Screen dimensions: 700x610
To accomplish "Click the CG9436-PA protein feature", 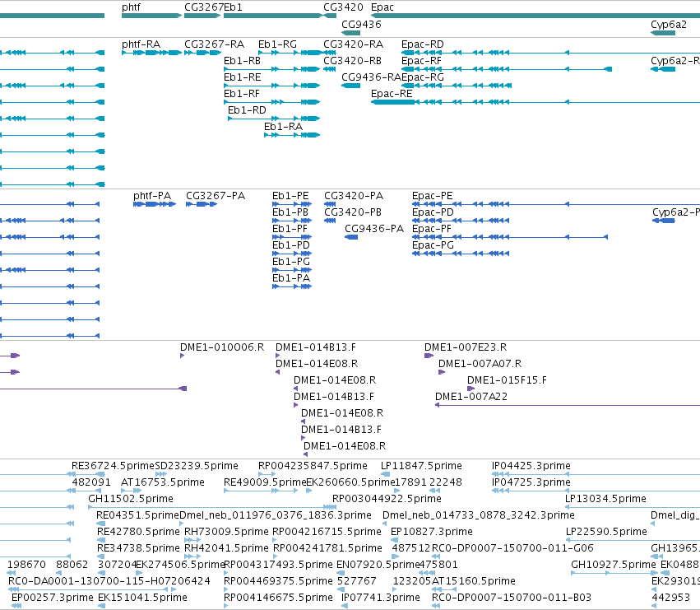I will point(351,237).
